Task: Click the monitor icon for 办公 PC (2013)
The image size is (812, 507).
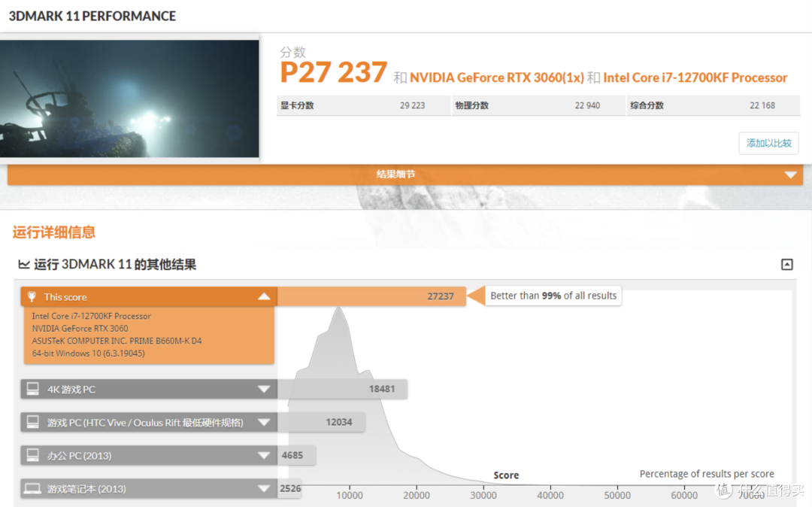Action: (x=32, y=455)
